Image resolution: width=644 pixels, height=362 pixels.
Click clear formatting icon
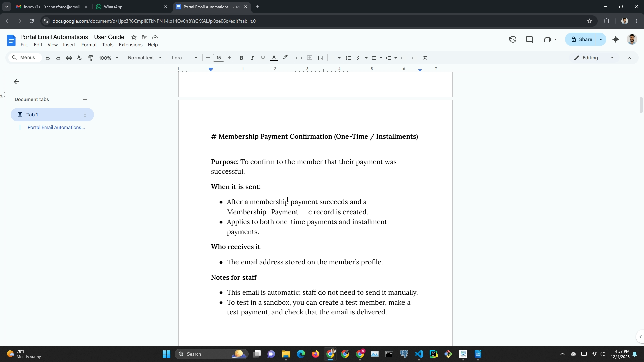click(425, 58)
